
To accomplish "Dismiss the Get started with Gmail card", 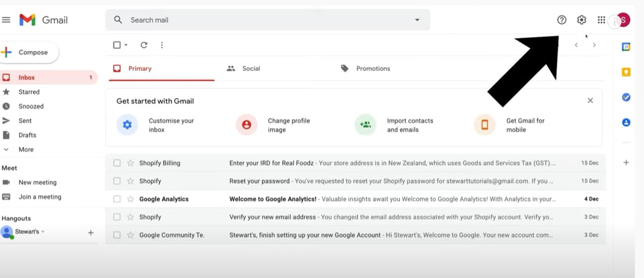I will click(590, 101).
